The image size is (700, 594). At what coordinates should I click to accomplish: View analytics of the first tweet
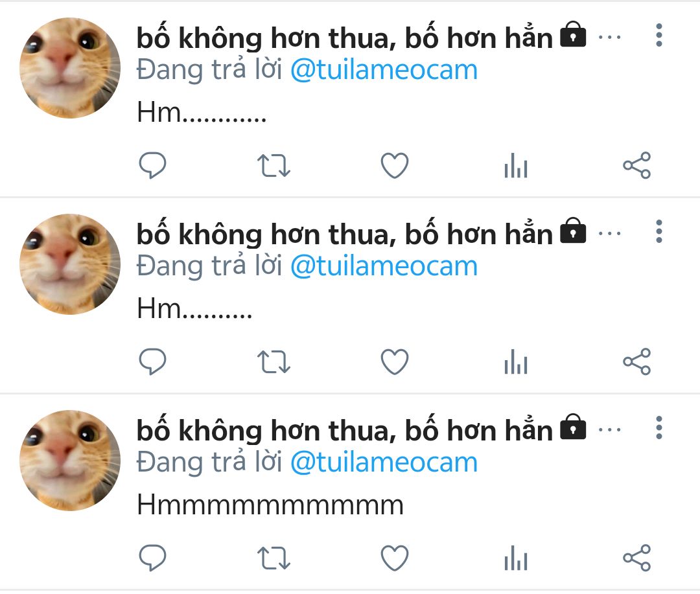(516, 166)
